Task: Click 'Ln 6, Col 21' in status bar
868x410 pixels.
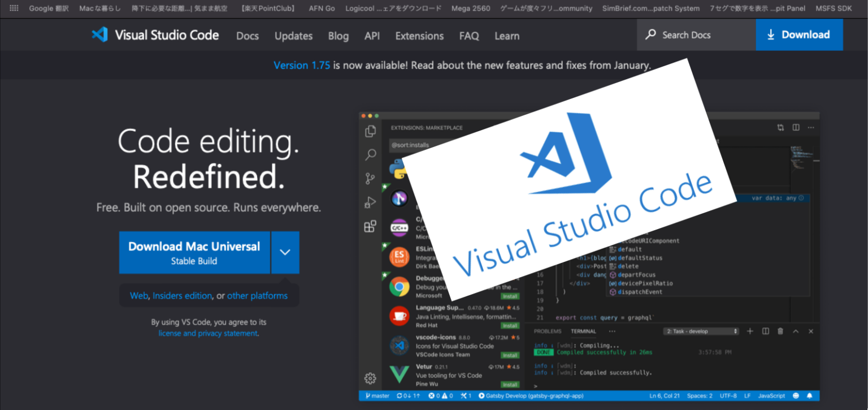Action: click(x=665, y=396)
